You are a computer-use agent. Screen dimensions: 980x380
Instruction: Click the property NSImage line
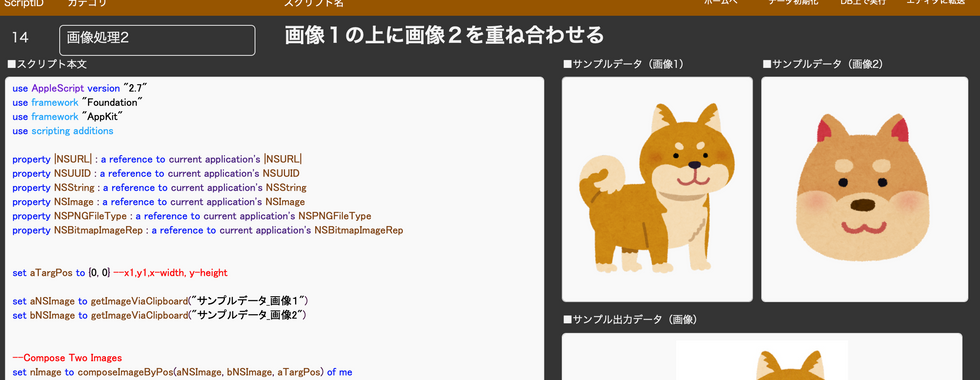158,202
